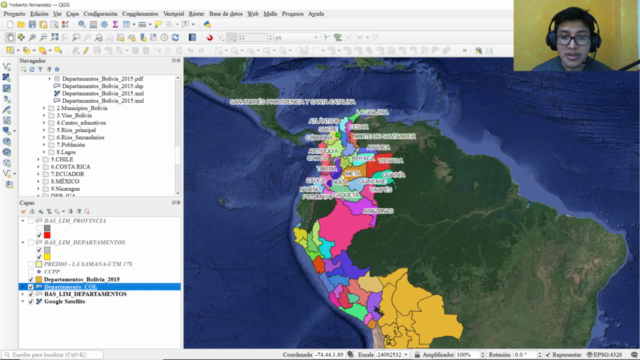The image size is (640, 360).
Task: Click the red symbol swatch under BAS_LIM_PROVINCIA
Action: (47, 236)
